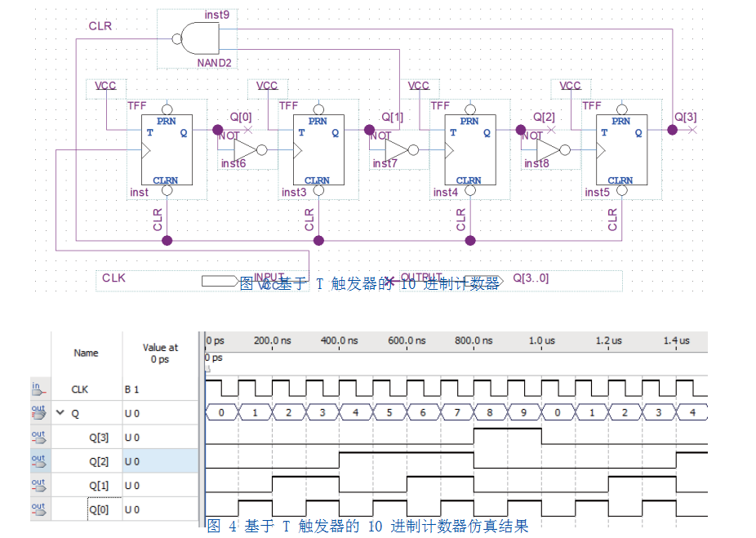The width and height of the screenshot is (756, 538).
Task: Click the Q bus segment showing value 5
Action: [x=389, y=412]
